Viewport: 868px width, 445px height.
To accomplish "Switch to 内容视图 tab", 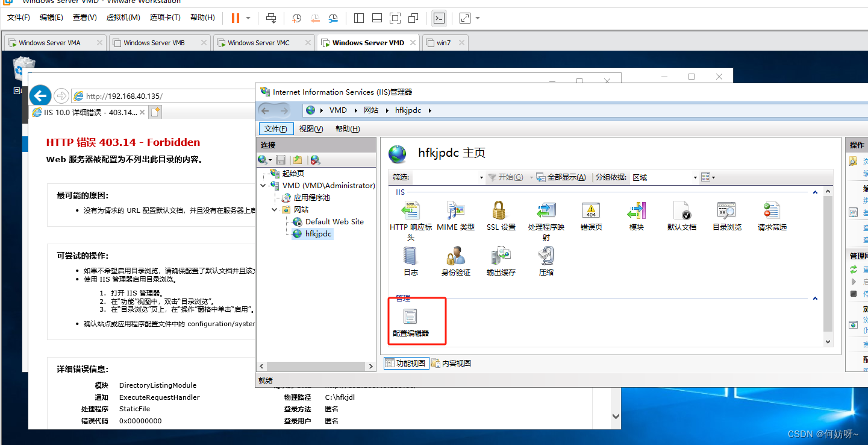I will 451,363.
